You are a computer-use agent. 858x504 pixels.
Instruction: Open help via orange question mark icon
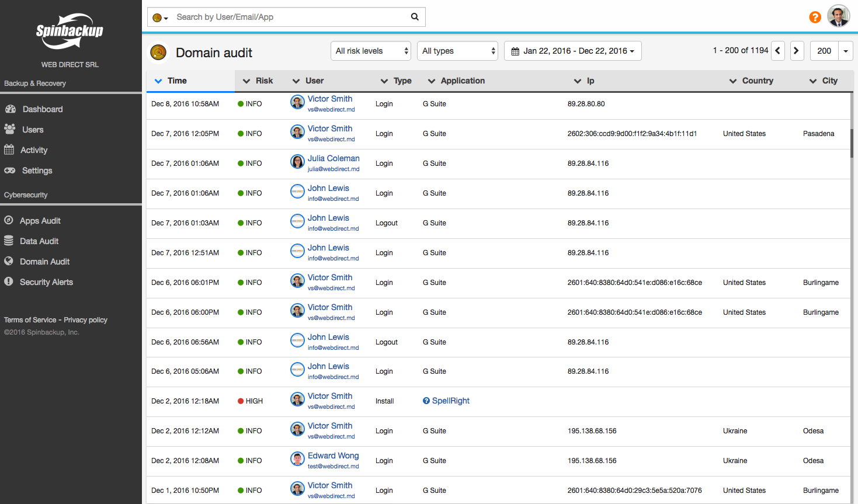tap(815, 18)
